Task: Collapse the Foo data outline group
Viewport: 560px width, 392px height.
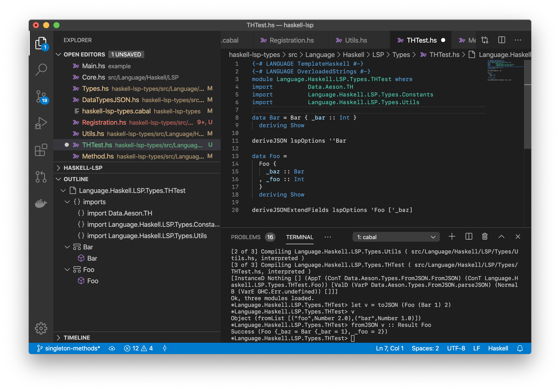Action: pyautogui.click(x=67, y=270)
